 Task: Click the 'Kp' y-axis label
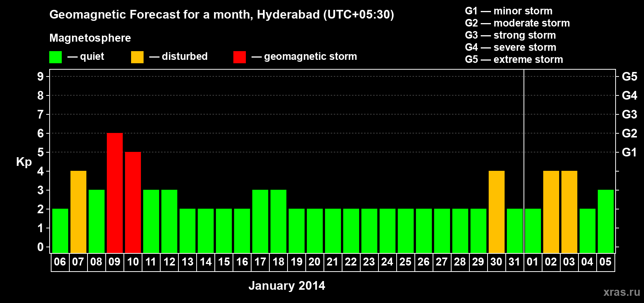(x=24, y=162)
